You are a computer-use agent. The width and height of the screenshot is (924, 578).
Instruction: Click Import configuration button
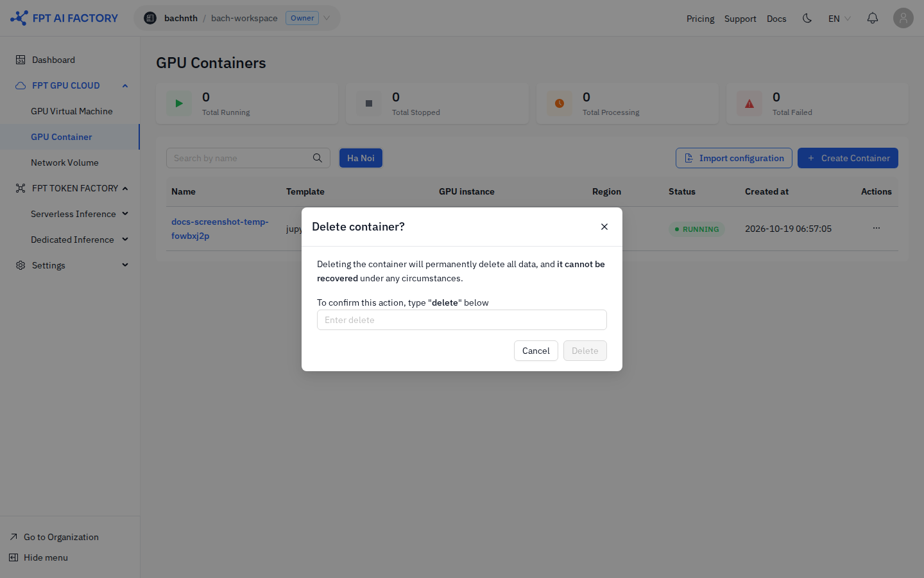point(734,158)
